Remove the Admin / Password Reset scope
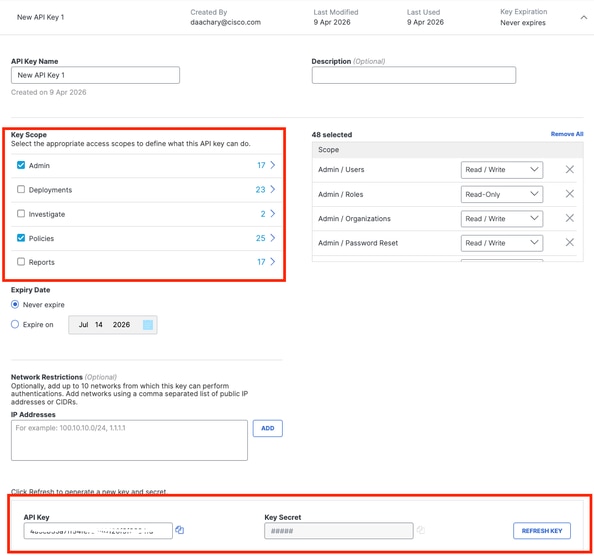The image size is (594, 556). coord(569,242)
